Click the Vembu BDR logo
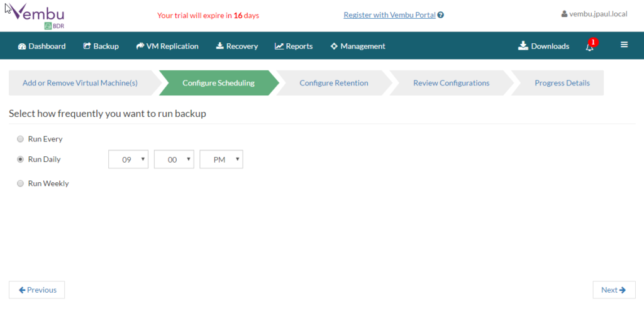This screenshot has width=644, height=331. [x=37, y=16]
